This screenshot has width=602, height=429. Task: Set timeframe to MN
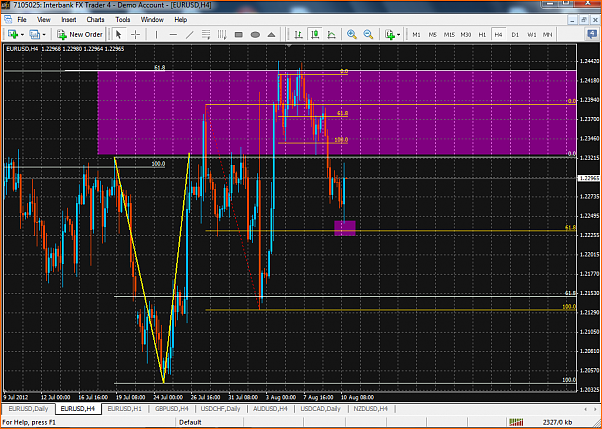tap(547, 35)
